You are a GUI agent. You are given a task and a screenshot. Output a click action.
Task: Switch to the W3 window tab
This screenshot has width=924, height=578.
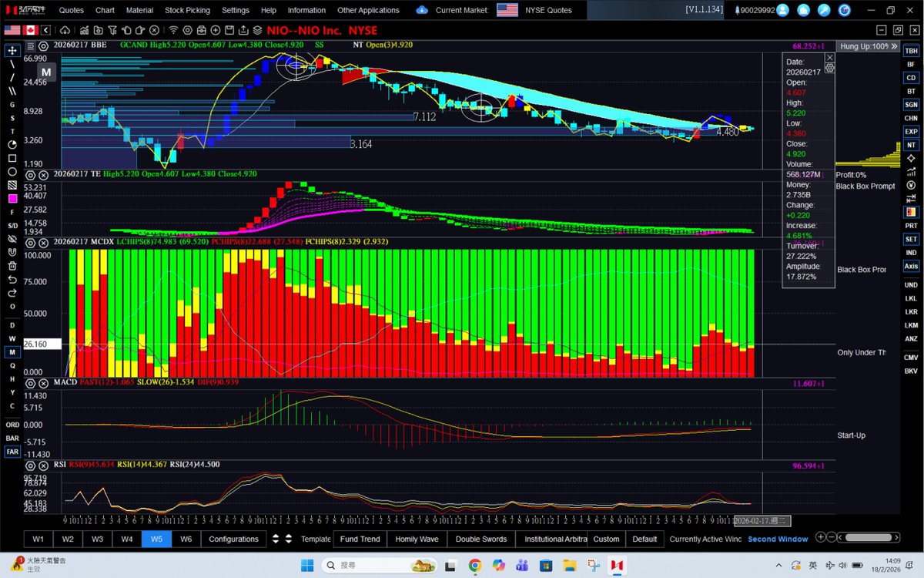click(97, 539)
